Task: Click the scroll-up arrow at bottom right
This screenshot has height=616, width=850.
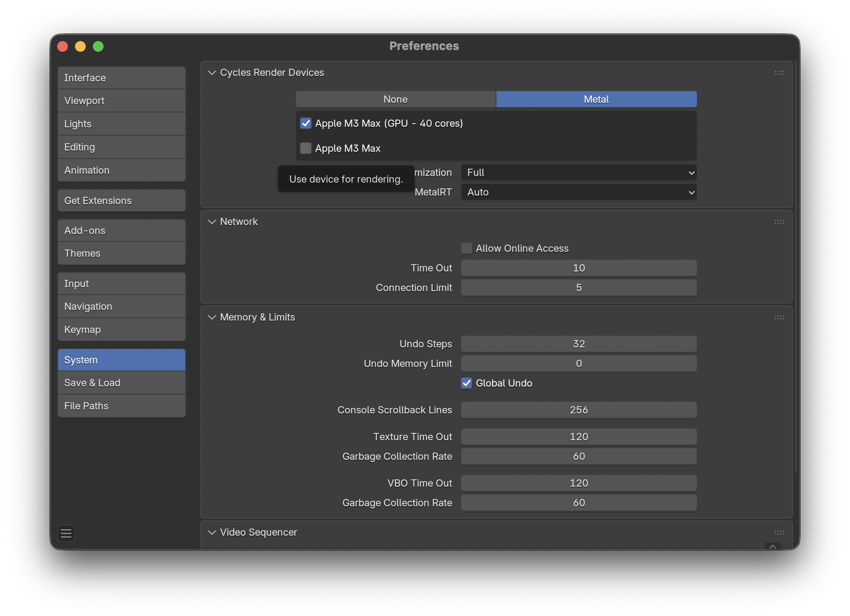Action: point(772,546)
